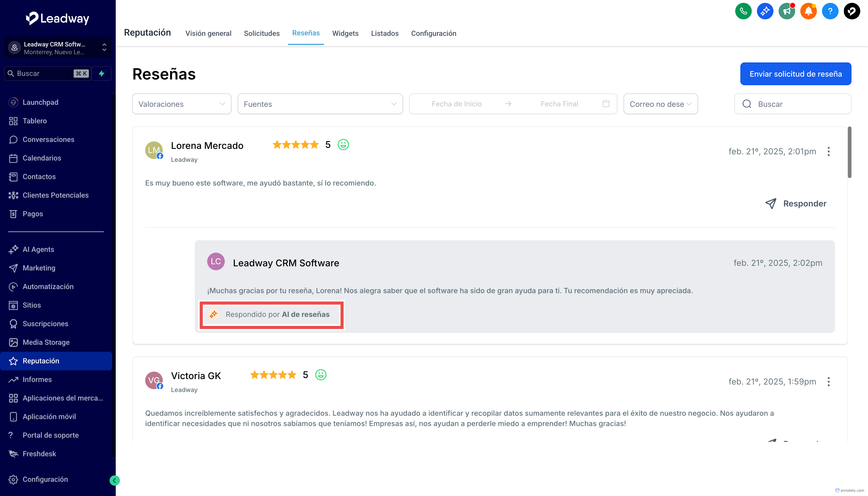868x496 pixels.
Task: Open the Leadway CRM Software account switcher
Action: coord(57,48)
